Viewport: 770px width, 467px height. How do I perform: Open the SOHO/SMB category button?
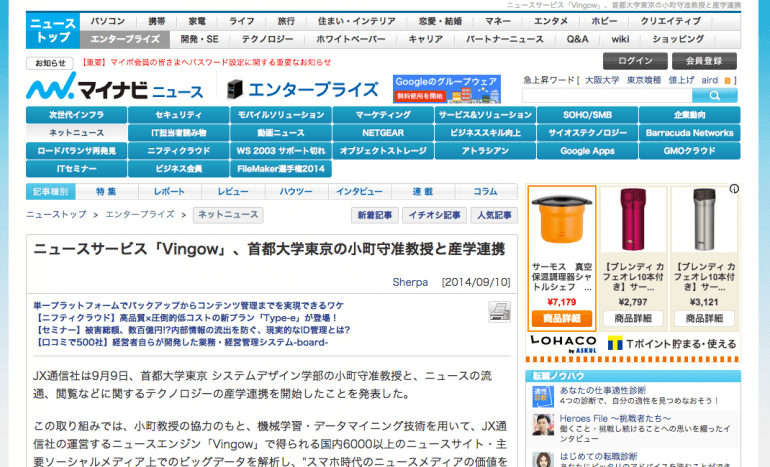point(587,115)
